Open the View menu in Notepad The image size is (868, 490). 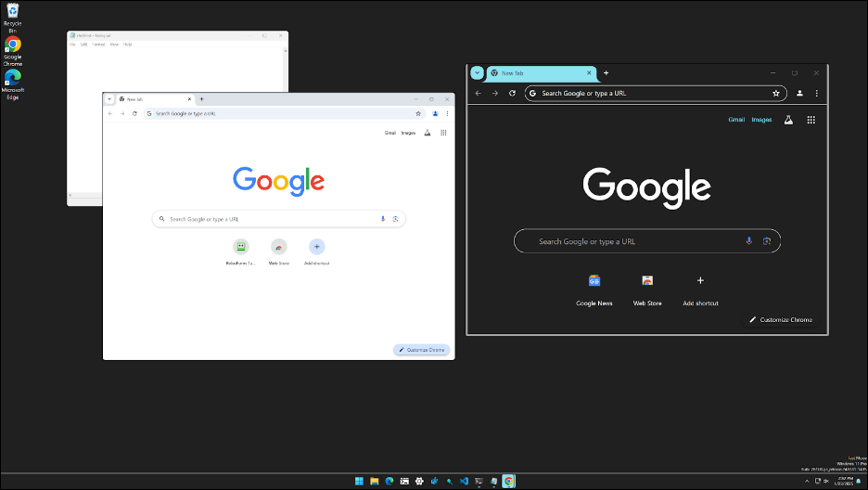pos(114,45)
